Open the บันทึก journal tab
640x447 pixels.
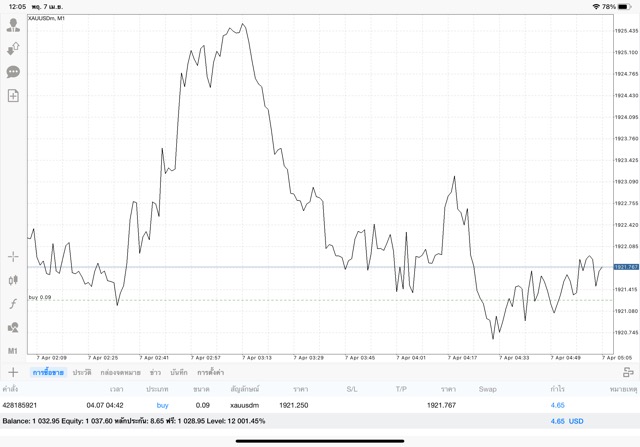click(179, 372)
